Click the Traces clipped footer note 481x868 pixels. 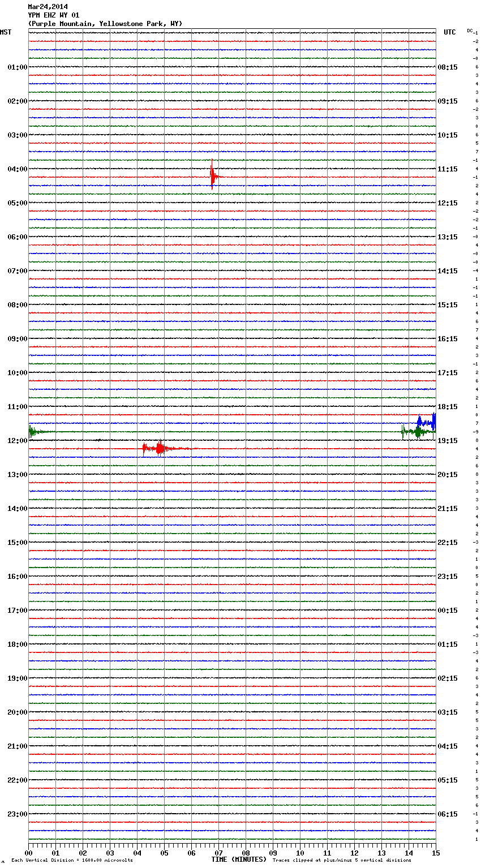tap(342, 861)
